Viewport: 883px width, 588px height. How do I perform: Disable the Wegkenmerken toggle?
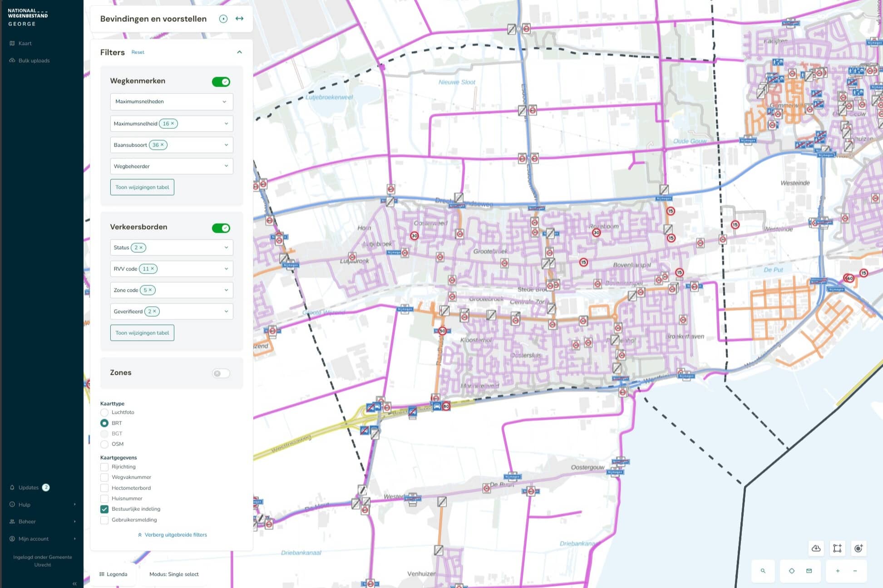click(x=221, y=82)
